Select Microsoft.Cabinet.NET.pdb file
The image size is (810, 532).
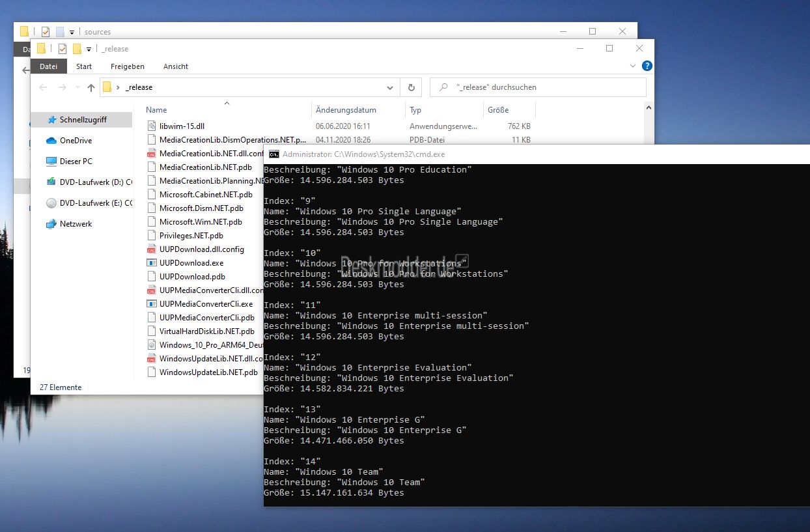click(206, 195)
